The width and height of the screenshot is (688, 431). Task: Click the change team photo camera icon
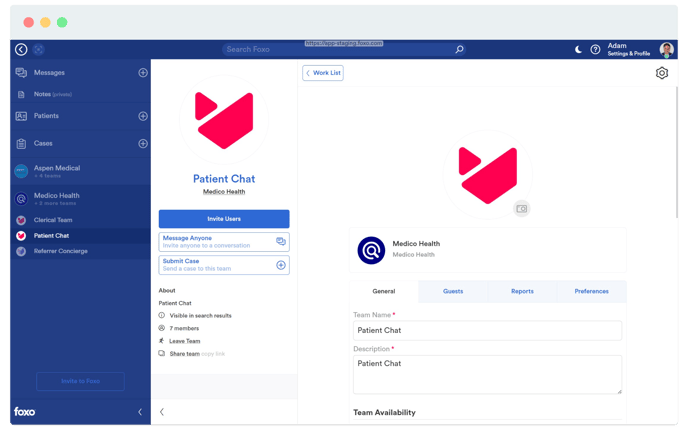pos(521,208)
